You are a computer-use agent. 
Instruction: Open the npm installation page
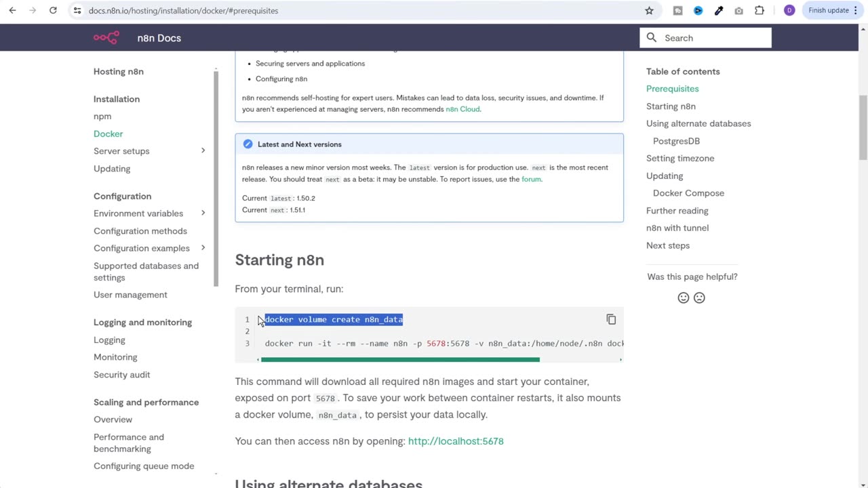(x=102, y=116)
